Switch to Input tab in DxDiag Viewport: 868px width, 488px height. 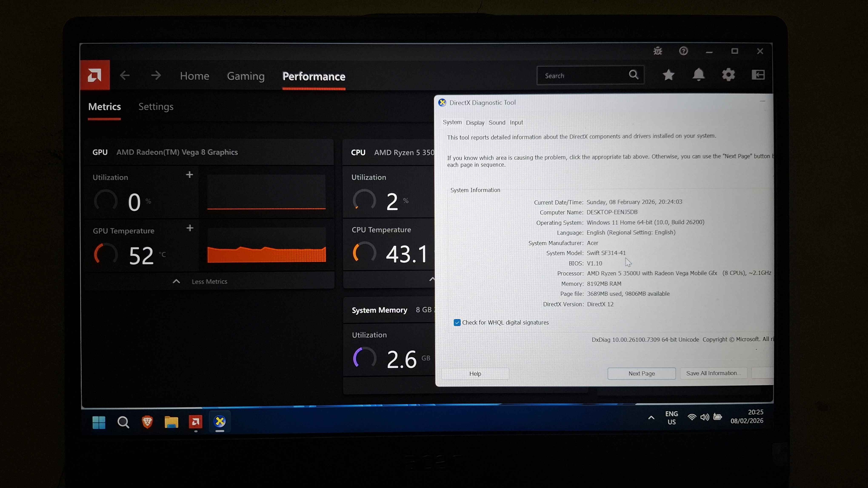(x=516, y=122)
